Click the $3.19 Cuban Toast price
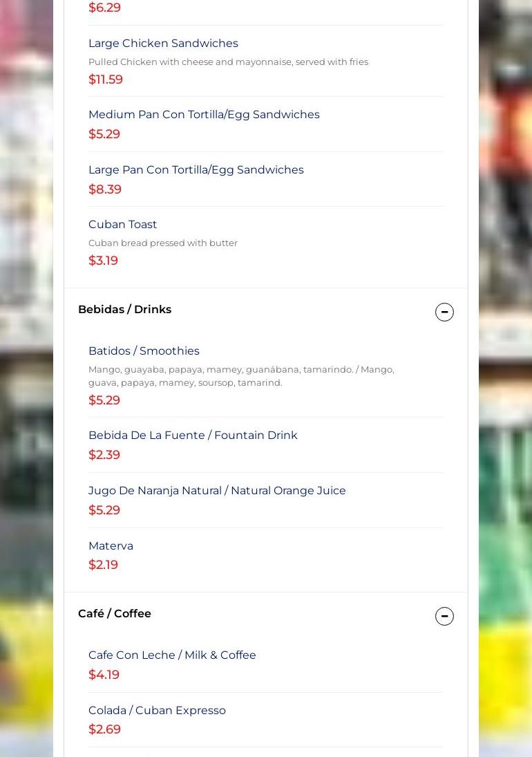Viewport: 532px width, 757px height. [x=103, y=261]
